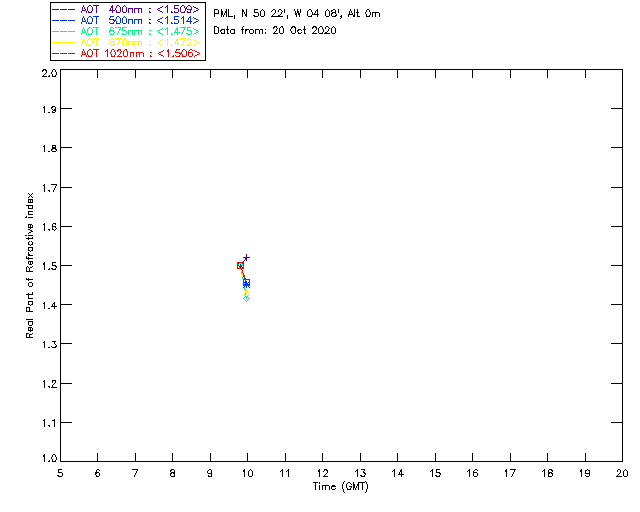Click the 'Time (GMT)' axis label
This screenshot has height=512, width=640.
(x=340, y=487)
